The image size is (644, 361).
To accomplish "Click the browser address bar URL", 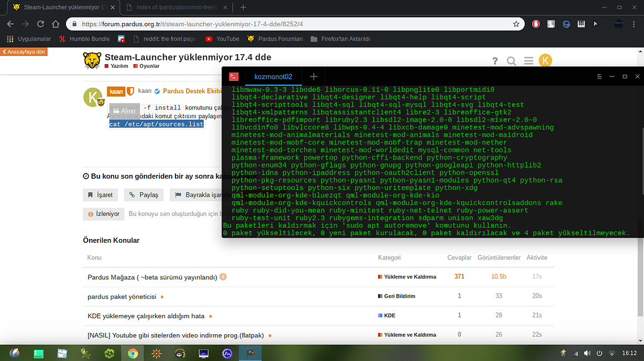I will pyautogui.click(x=249, y=24).
